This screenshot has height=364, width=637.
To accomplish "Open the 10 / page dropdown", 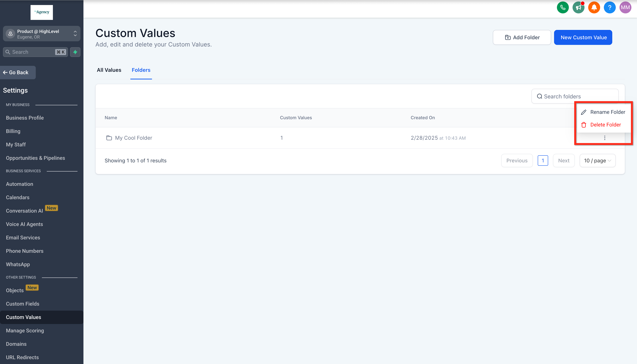I will (x=597, y=161).
